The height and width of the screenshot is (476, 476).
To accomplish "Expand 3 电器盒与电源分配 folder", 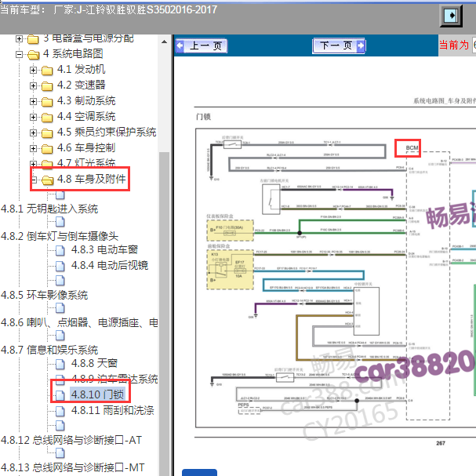I will [19, 38].
